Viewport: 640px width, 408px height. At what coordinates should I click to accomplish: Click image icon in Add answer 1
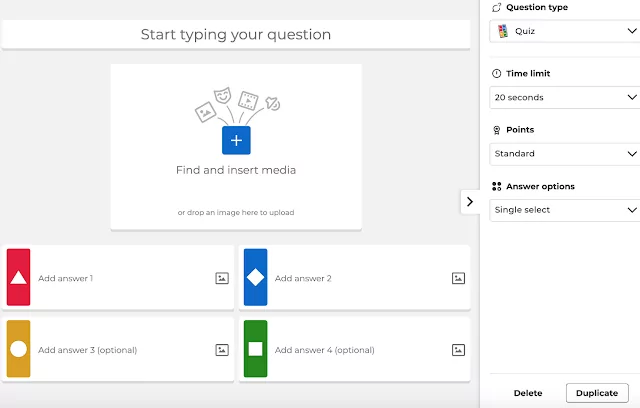(222, 278)
